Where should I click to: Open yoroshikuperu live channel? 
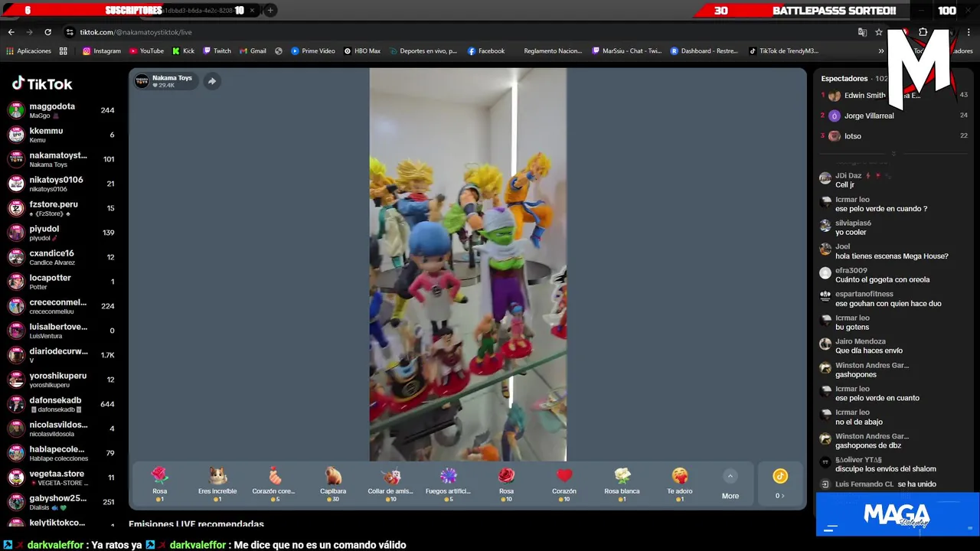tap(61, 380)
